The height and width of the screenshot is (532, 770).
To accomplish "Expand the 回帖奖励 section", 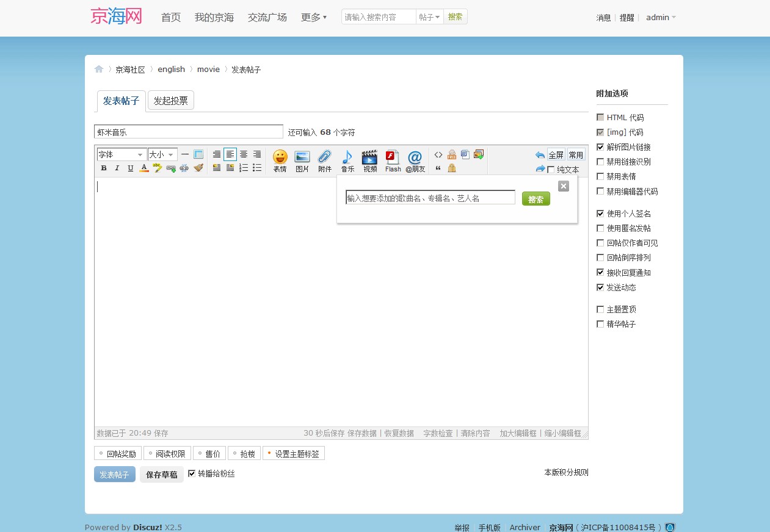I will (119, 453).
